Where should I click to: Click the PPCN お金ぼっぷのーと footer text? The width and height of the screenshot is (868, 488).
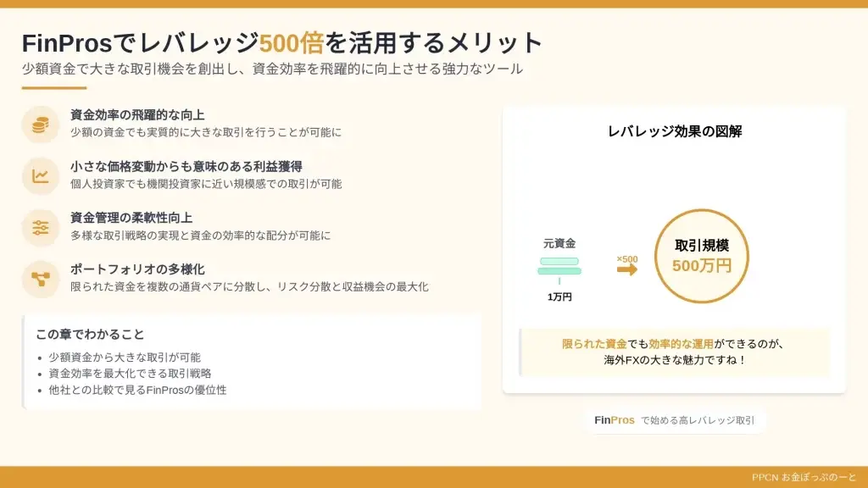(x=804, y=477)
